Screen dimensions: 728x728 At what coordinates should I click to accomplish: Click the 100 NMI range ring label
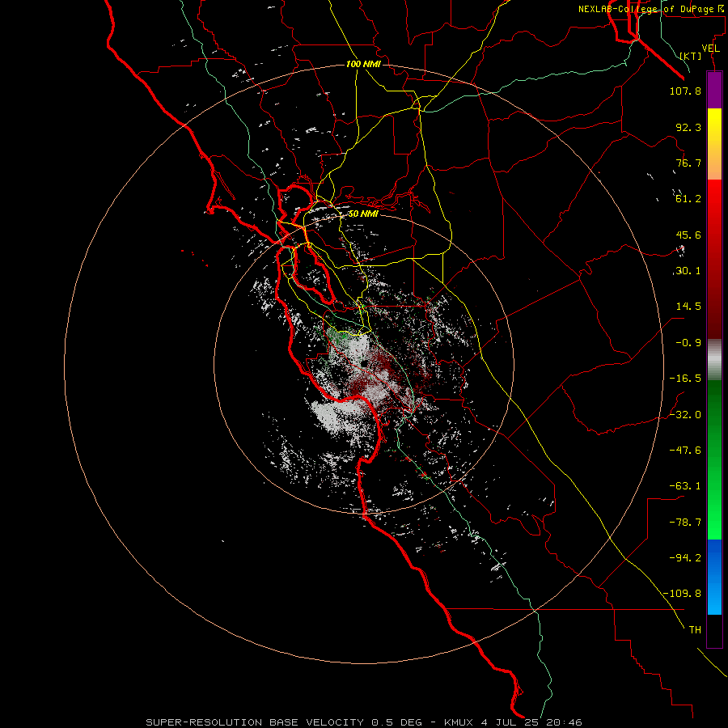coord(363,64)
